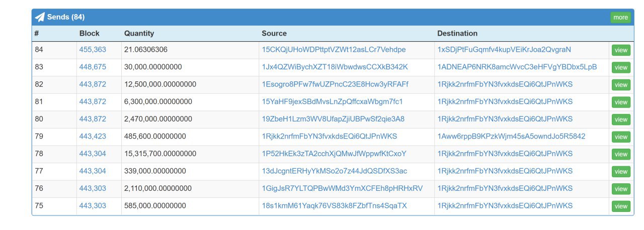644x230 pixels.
Task: Click view button for send 79
Action: pyautogui.click(x=621, y=137)
